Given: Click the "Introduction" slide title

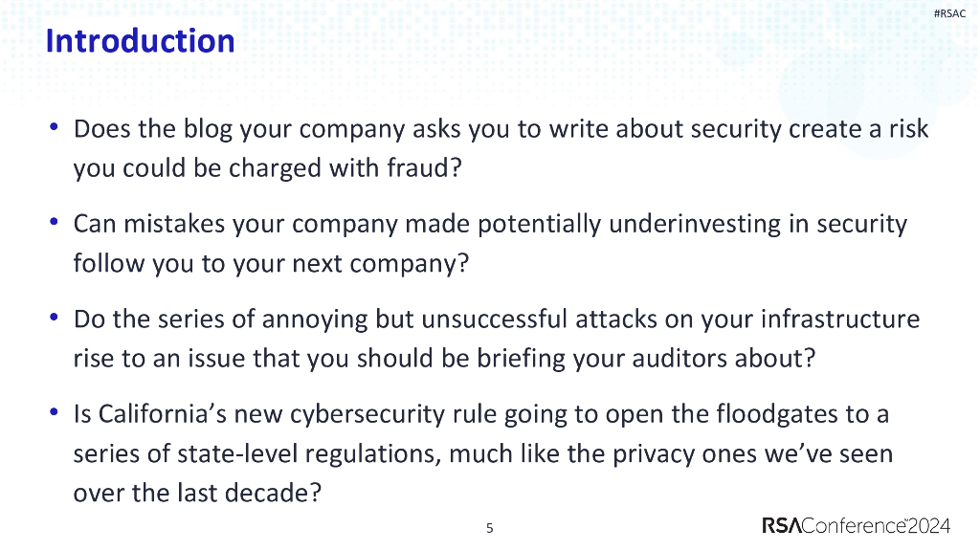Looking at the screenshot, I should pyautogui.click(x=140, y=41).
